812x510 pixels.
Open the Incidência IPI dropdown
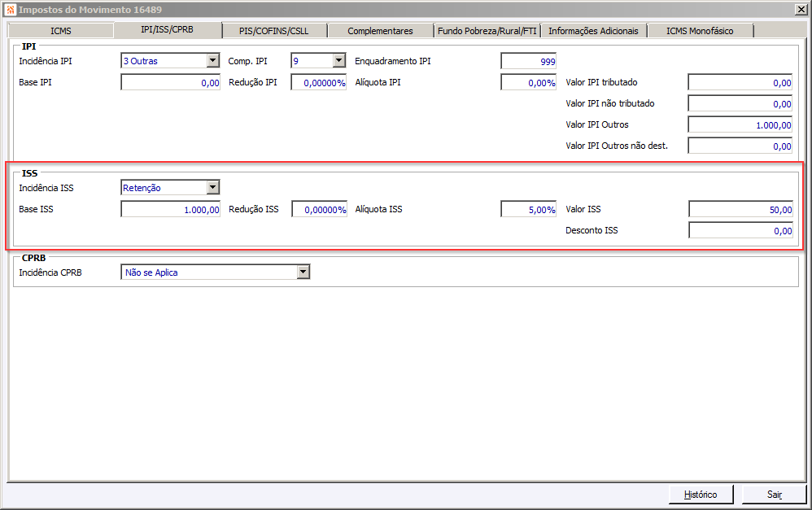pos(213,60)
